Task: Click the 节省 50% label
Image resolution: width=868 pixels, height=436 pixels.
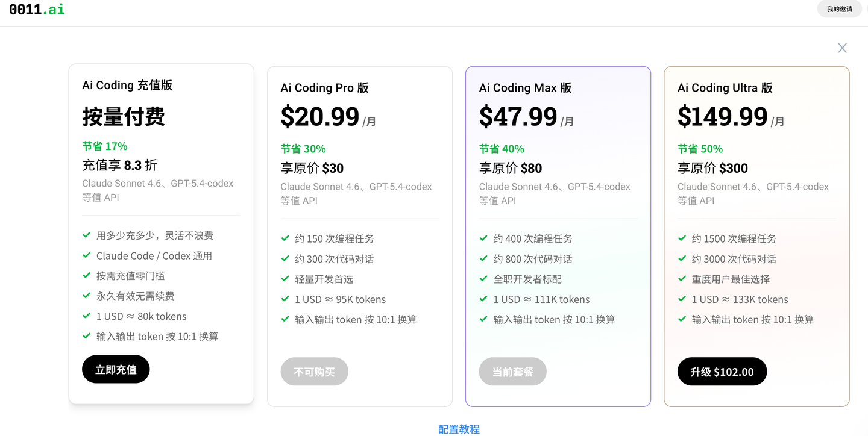Action: pyautogui.click(x=700, y=149)
